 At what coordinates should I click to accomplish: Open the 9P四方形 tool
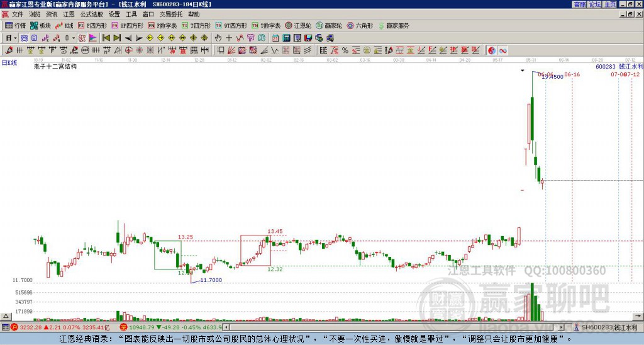(127, 25)
